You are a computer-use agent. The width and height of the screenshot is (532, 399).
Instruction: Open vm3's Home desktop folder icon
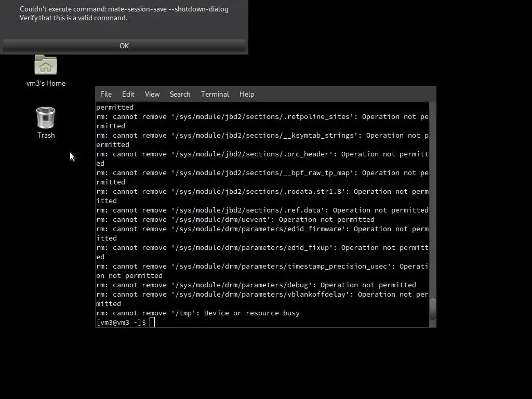point(46,65)
